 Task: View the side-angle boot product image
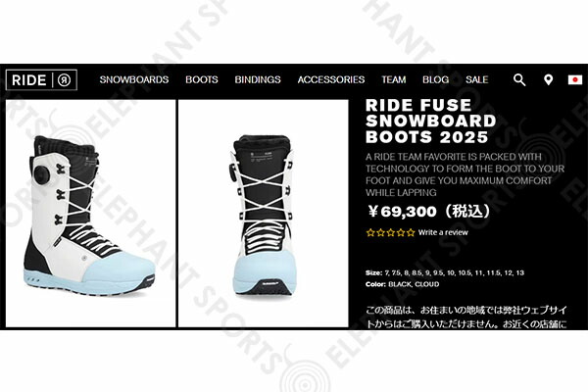(x=91, y=214)
